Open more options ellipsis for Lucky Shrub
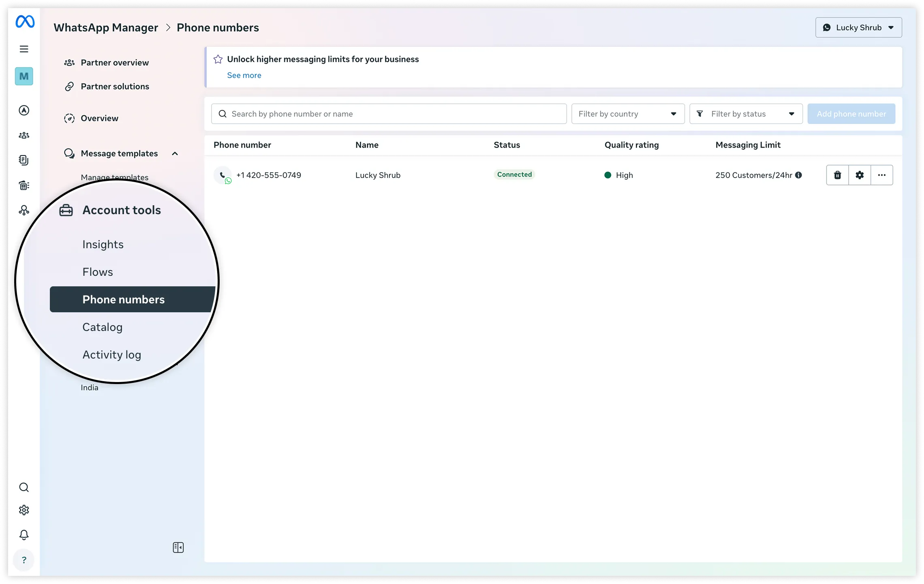 tap(881, 175)
